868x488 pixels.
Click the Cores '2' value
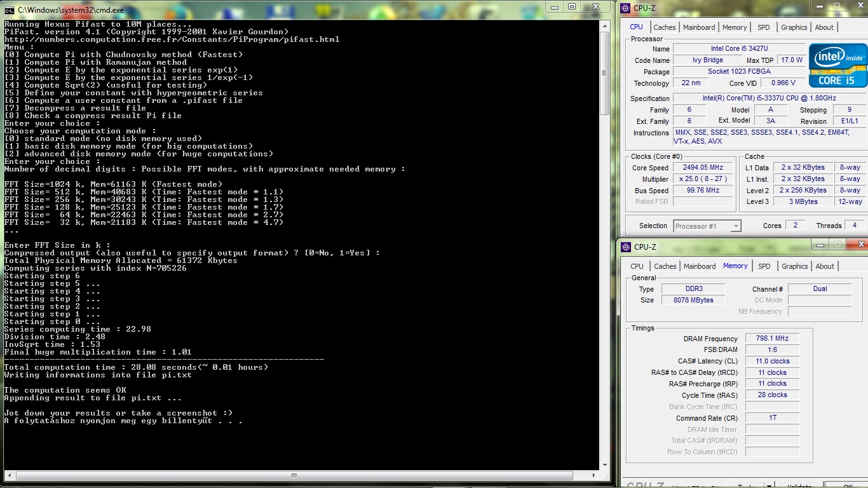(794, 226)
